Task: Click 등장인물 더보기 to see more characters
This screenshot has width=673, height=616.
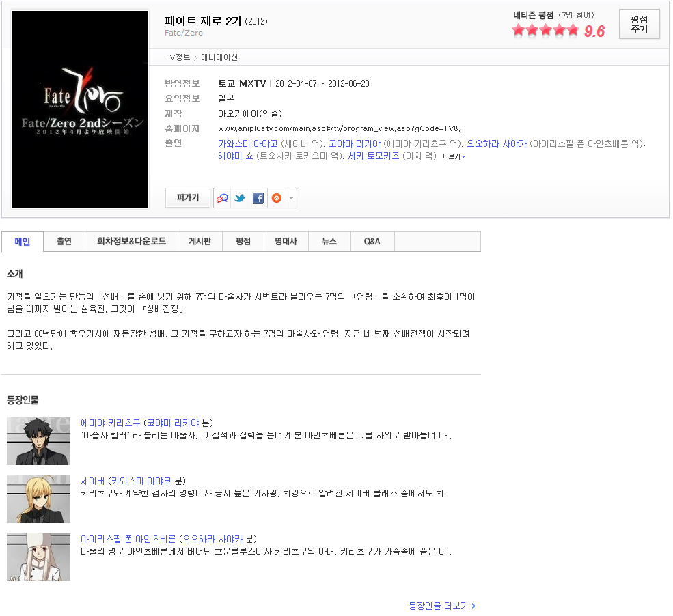Action: [442, 606]
